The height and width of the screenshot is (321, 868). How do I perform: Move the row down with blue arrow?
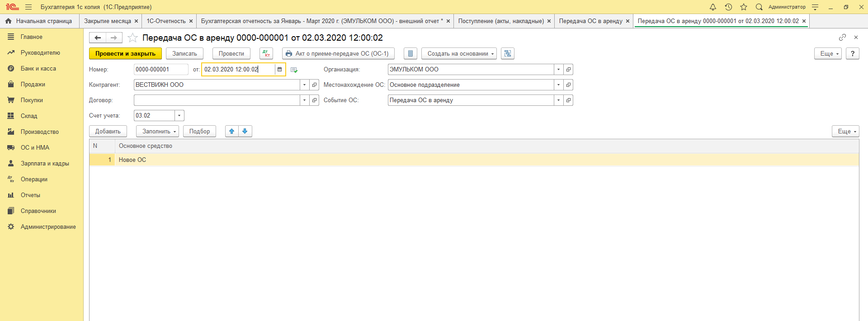(245, 131)
